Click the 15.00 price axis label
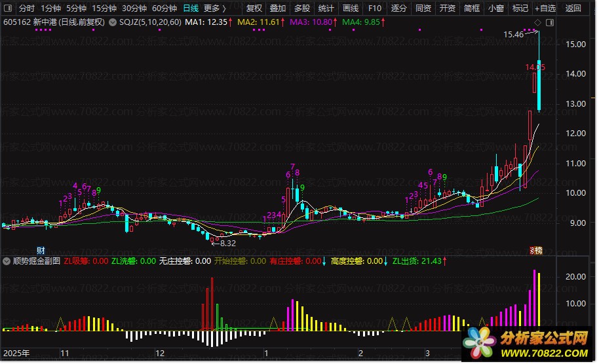This screenshot has height=364, width=599. (575, 45)
